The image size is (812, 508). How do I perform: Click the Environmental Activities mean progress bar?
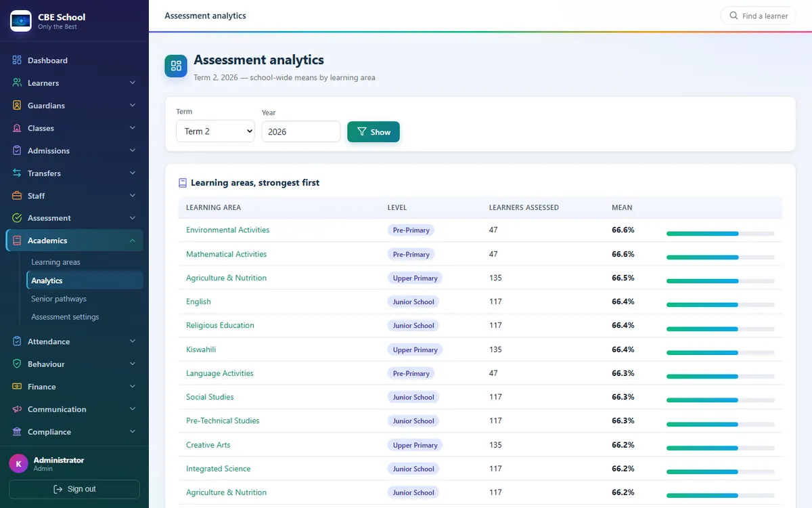tap(720, 234)
